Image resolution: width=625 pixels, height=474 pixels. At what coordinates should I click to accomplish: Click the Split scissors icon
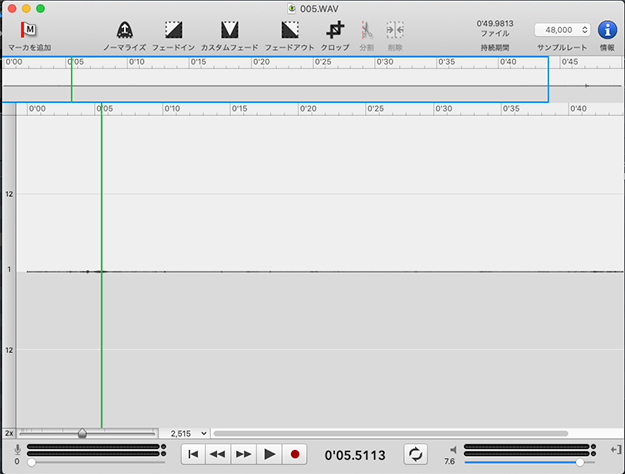click(x=366, y=31)
